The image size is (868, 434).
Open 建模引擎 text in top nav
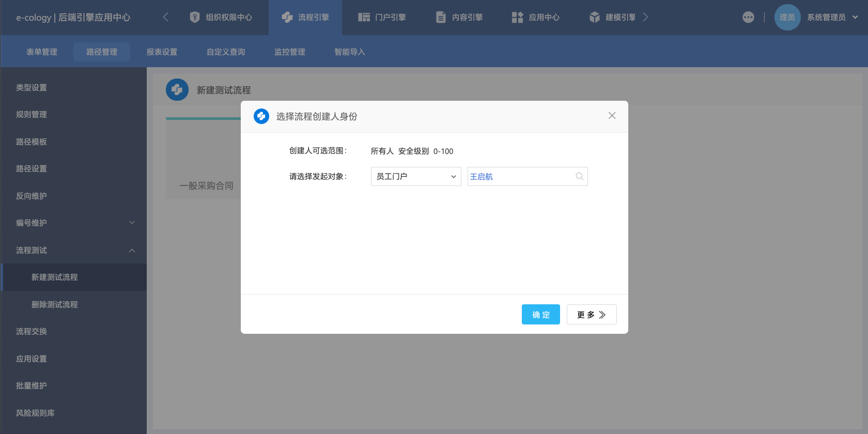point(621,17)
